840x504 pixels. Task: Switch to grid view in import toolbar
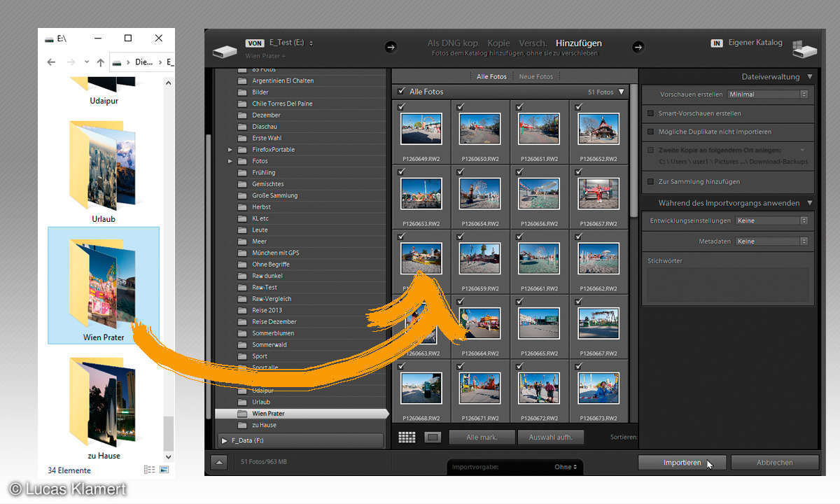click(406, 437)
